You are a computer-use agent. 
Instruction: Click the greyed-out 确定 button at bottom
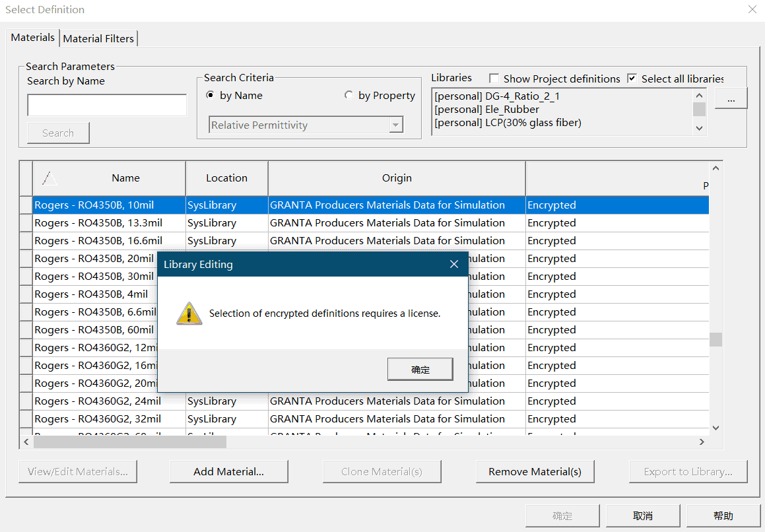pyautogui.click(x=562, y=516)
